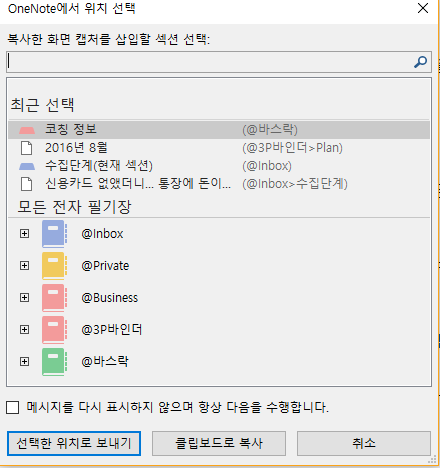The height and width of the screenshot is (468, 440).
Task: Click the green @바스락 notebook icon
Action: [x=54, y=362]
